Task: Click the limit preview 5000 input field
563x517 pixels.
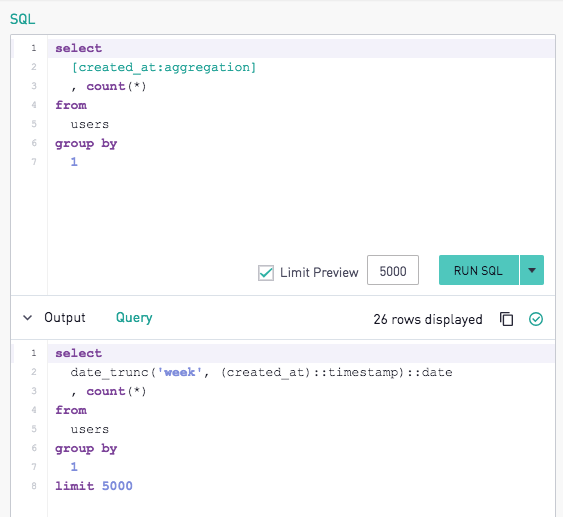Action: tap(393, 270)
